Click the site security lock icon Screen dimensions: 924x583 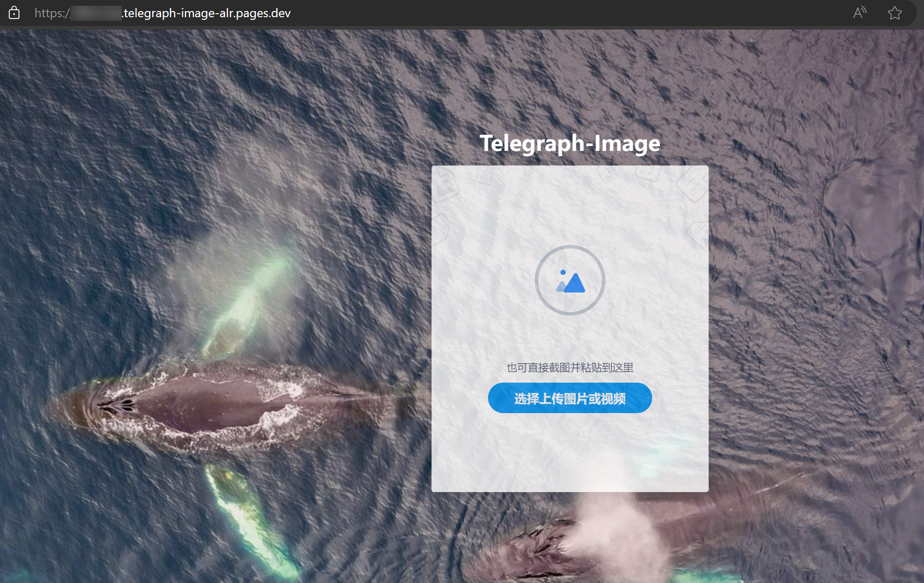click(x=14, y=13)
